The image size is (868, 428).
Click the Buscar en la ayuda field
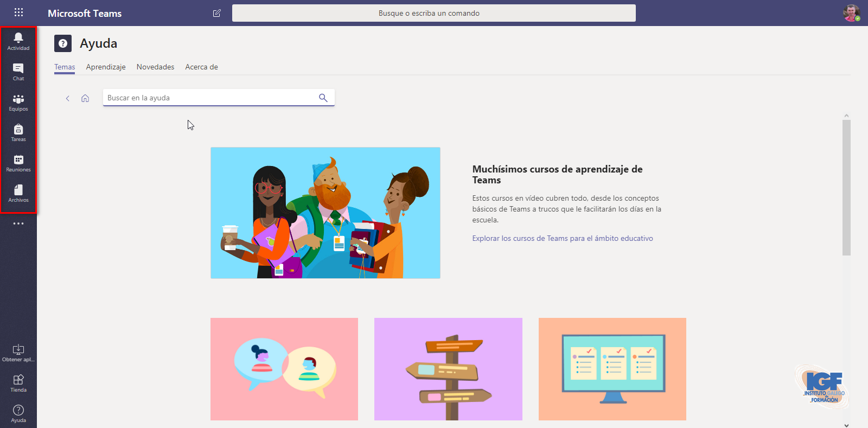209,98
